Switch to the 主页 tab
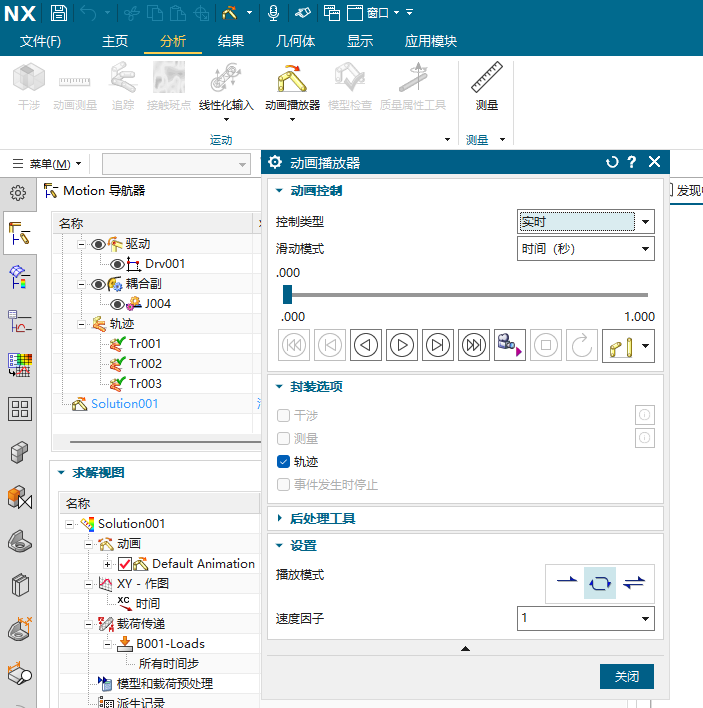The image size is (703, 708). point(115,41)
